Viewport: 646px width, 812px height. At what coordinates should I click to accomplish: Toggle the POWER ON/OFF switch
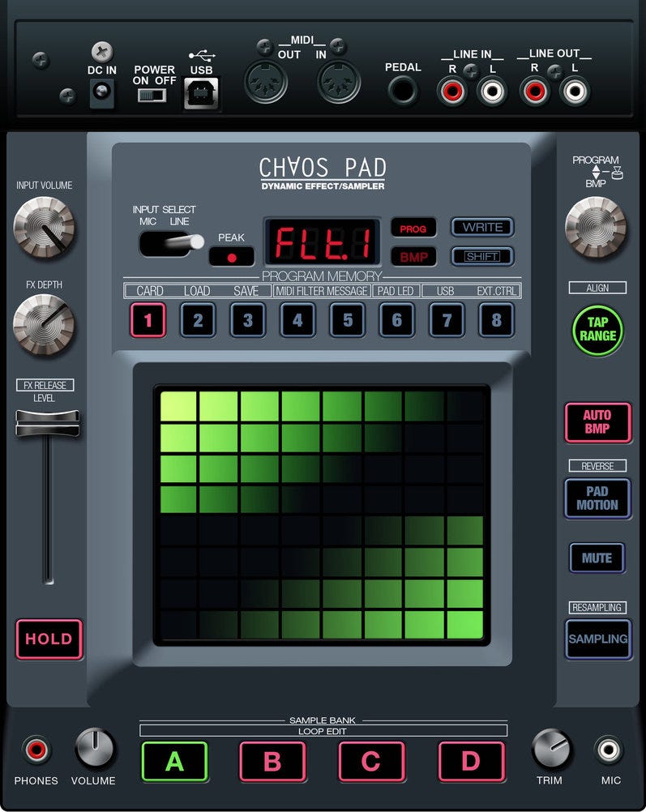point(152,96)
